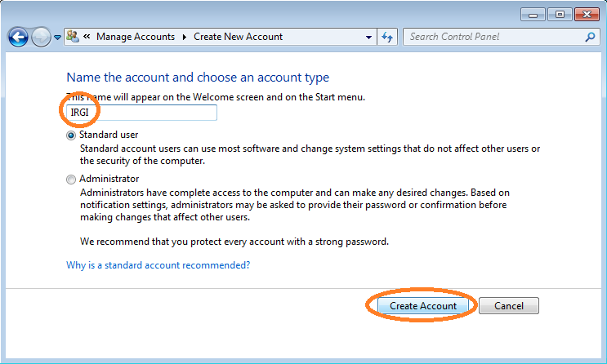Select Create New Account breadcrumb

(238, 37)
